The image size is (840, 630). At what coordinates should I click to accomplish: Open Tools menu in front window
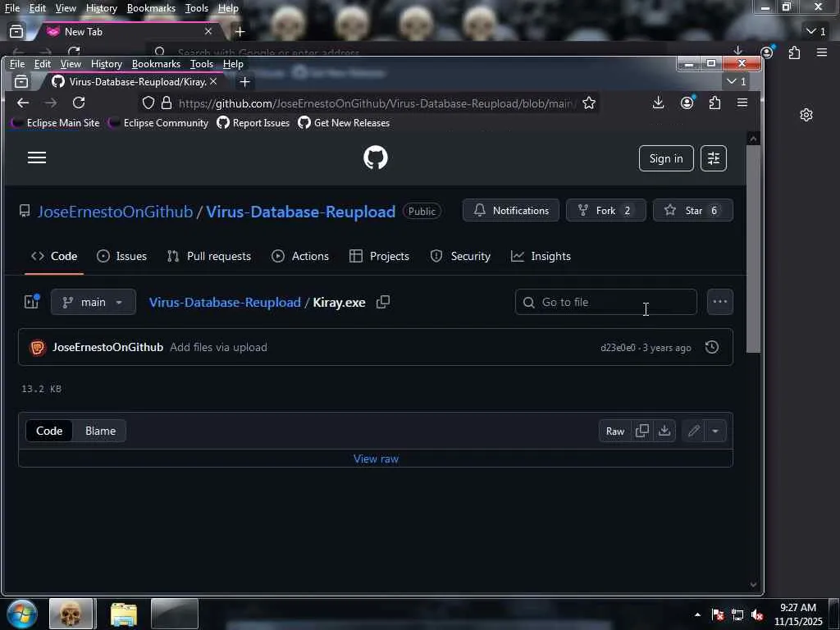[x=202, y=64]
